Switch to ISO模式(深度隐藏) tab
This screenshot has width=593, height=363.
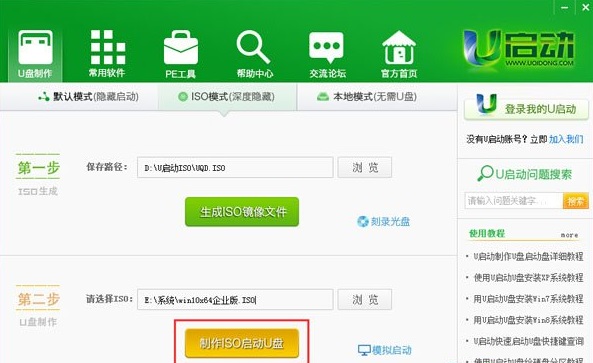coord(227,97)
